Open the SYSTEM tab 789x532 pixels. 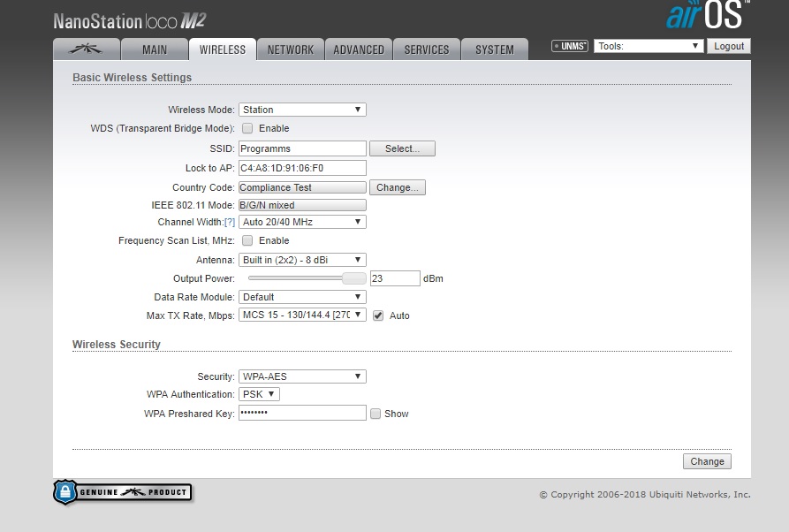495,49
